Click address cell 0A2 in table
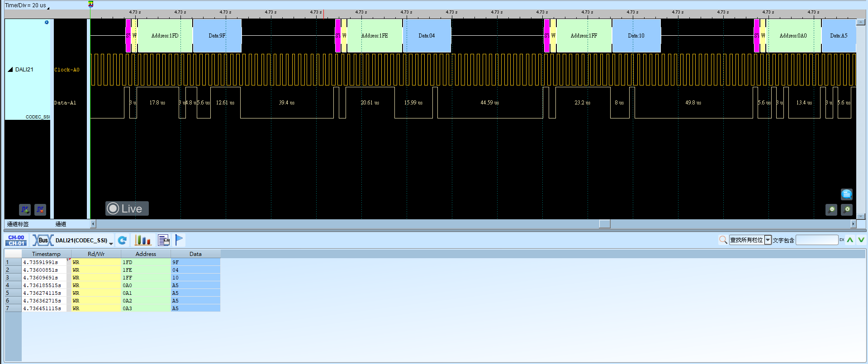This screenshot has width=868, height=364. click(x=146, y=301)
